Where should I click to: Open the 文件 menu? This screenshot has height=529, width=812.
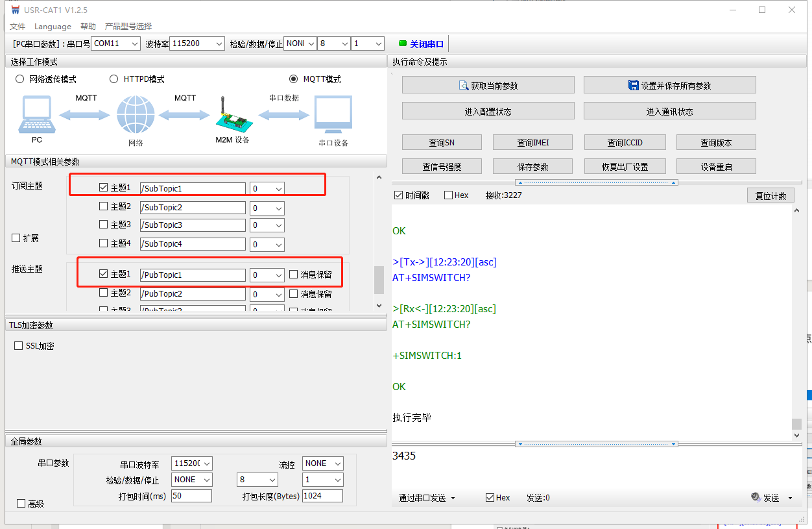coord(18,27)
